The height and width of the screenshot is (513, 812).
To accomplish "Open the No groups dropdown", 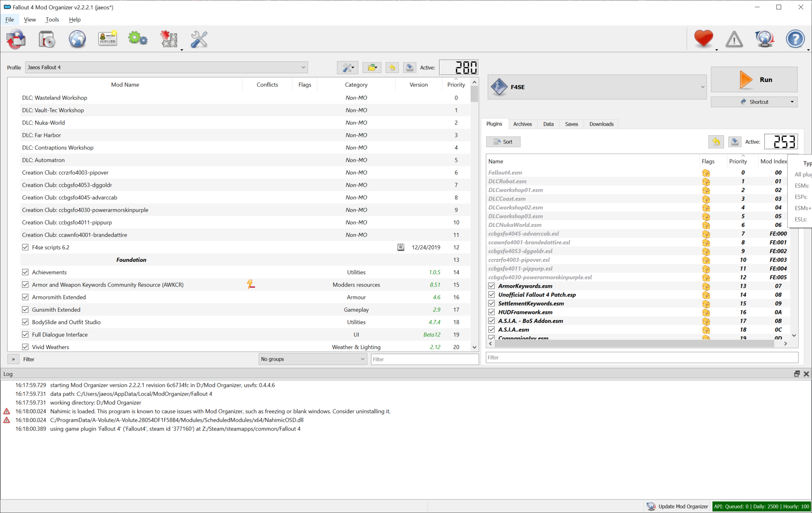I will tap(313, 359).
